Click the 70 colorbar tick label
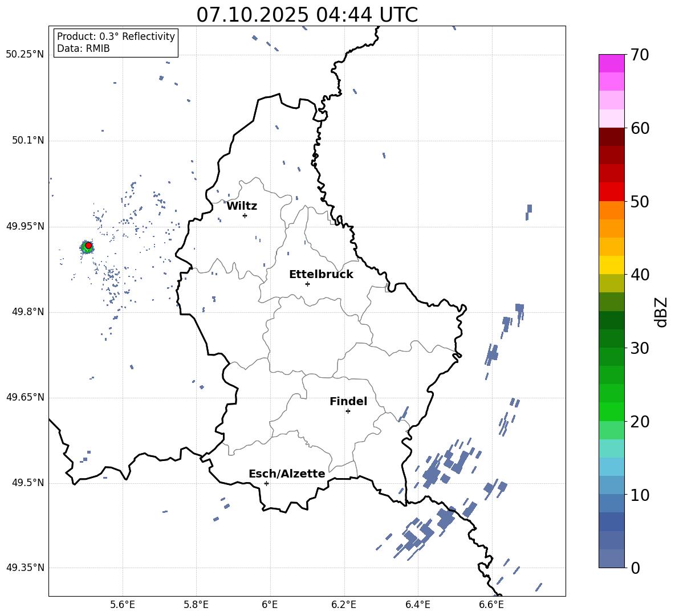Screen dimensions: 675x616 (x=640, y=55)
